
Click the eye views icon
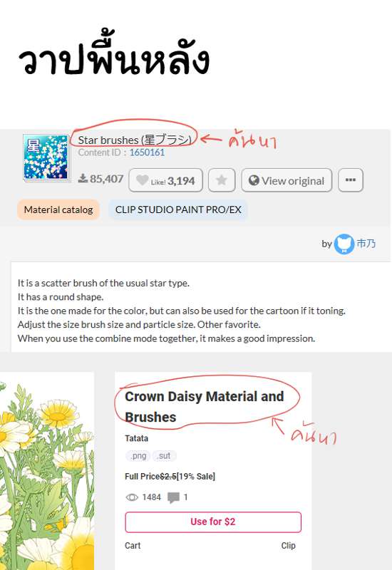pyautogui.click(x=132, y=497)
